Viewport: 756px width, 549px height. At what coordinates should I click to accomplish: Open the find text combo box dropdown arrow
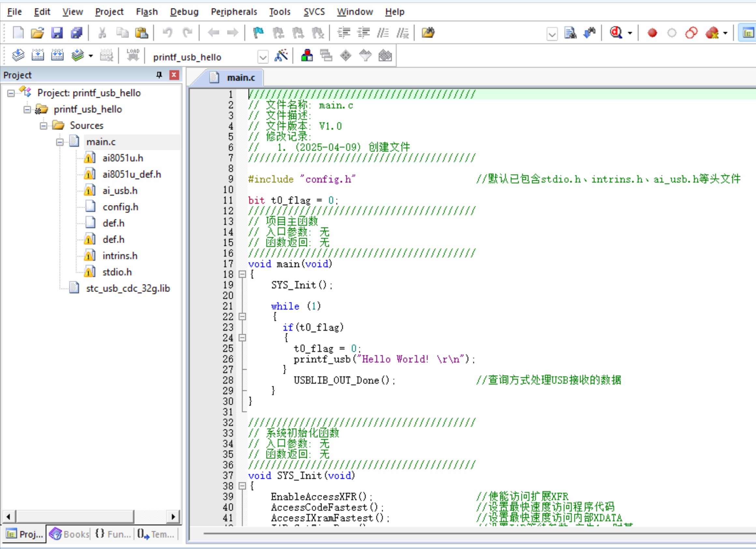tap(552, 34)
